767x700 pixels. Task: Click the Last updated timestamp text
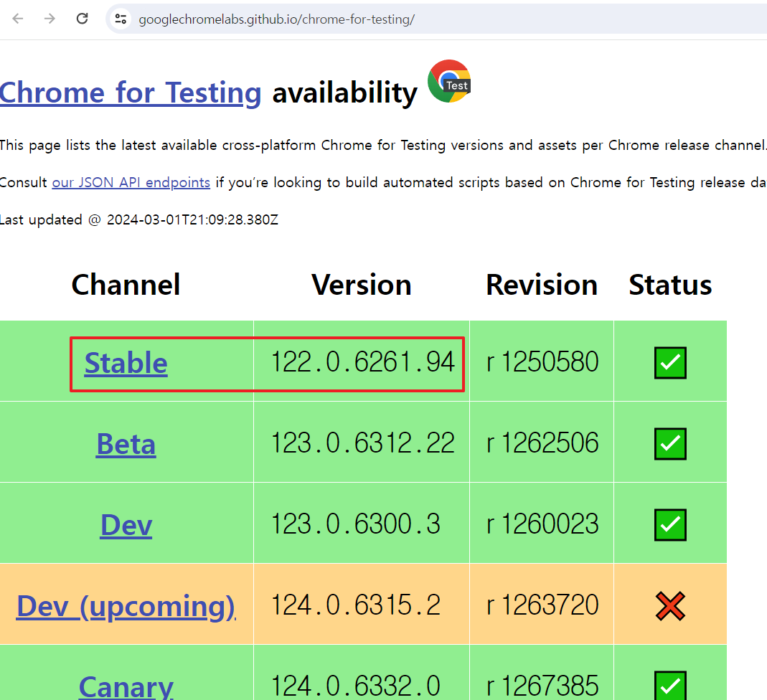pyautogui.click(x=139, y=220)
